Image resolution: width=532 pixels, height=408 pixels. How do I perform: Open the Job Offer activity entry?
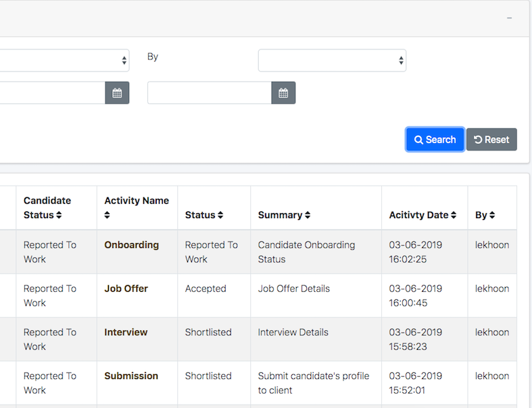point(126,288)
